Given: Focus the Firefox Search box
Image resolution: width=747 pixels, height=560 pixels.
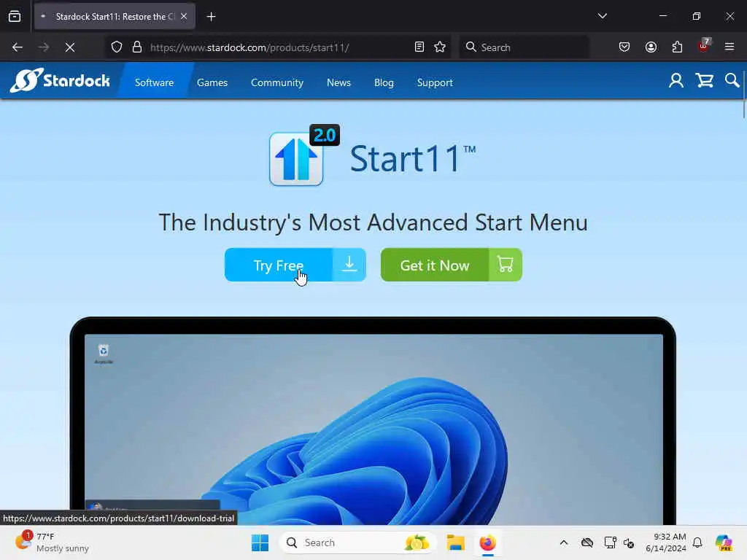Looking at the screenshot, I should 524,47.
